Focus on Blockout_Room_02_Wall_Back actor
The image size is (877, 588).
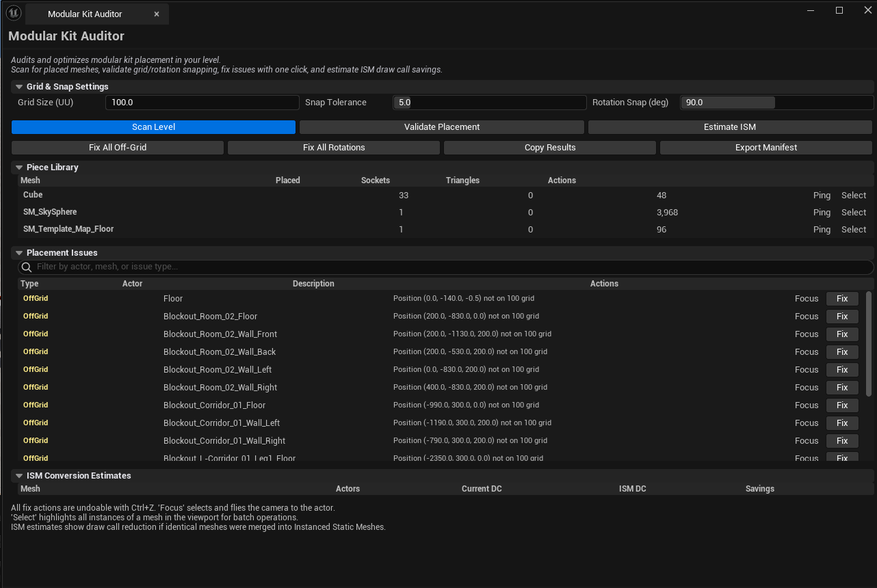(x=807, y=352)
